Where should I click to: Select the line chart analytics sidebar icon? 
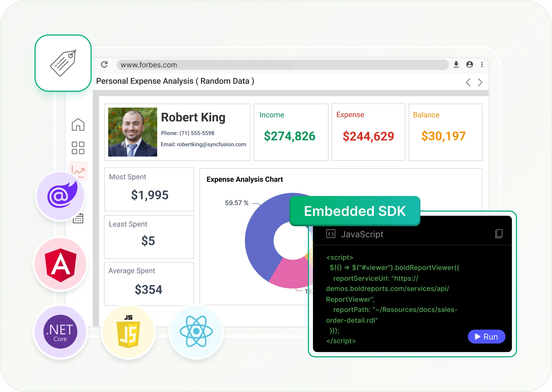point(78,171)
